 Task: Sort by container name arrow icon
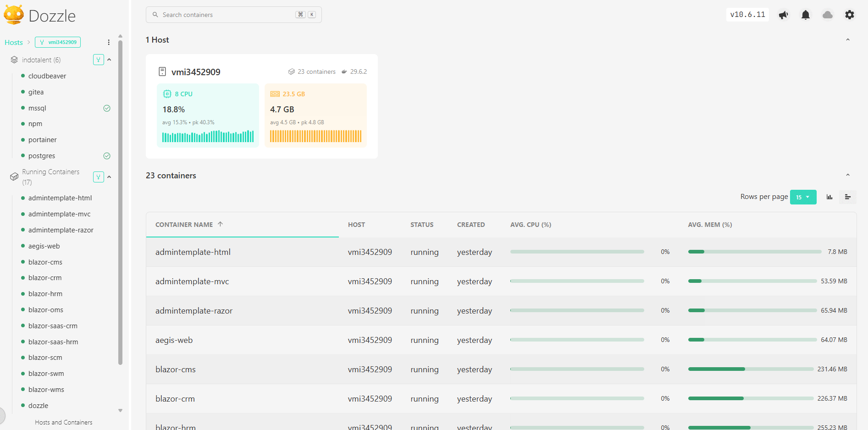tap(220, 224)
